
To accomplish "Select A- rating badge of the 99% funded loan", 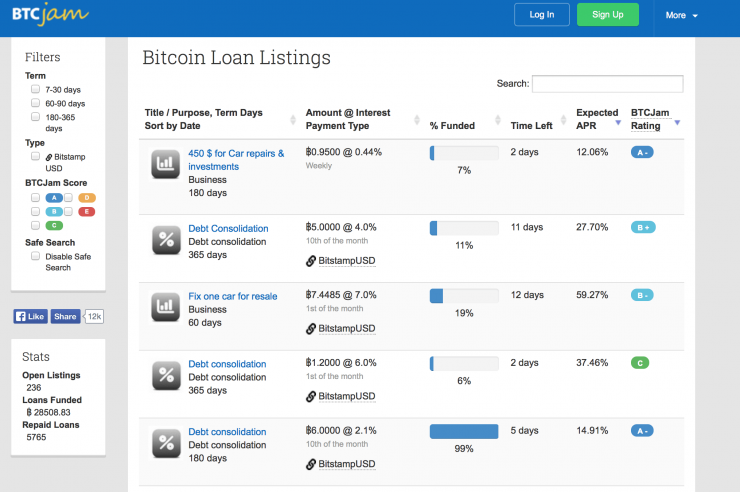I will point(642,431).
